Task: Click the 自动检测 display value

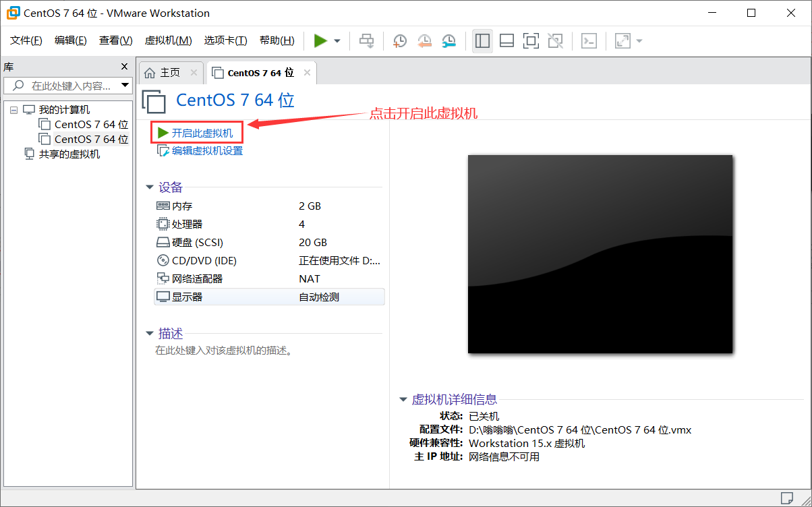Action: coord(319,297)
